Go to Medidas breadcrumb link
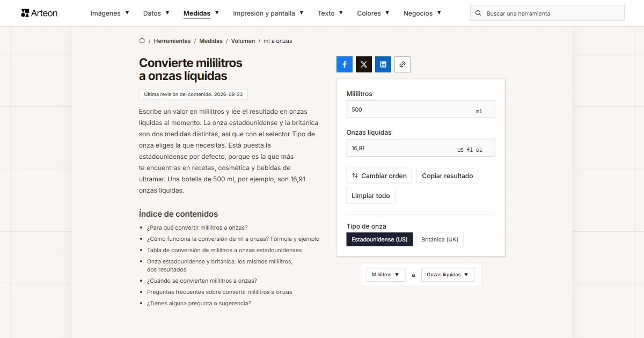644x338 pixels. (211, 41)
